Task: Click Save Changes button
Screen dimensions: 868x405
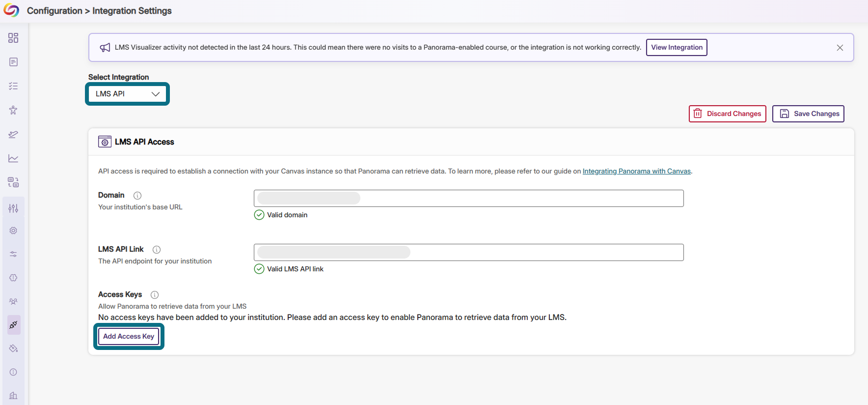Action: click(808, 114)
